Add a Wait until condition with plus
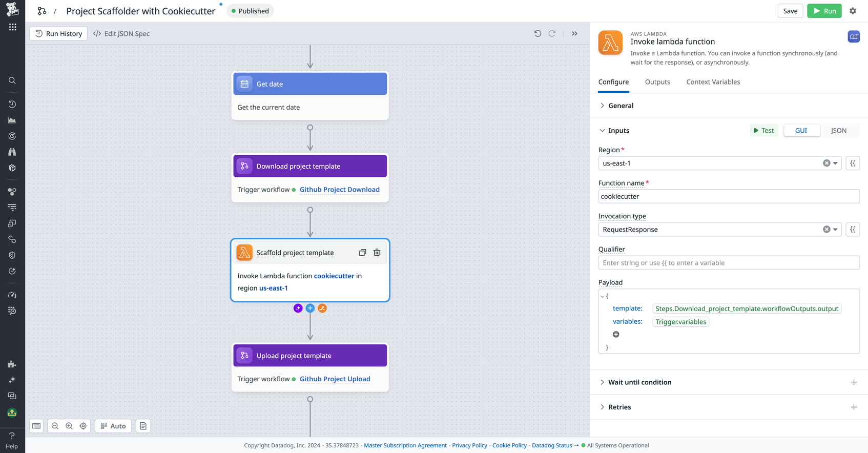Screen dimensions: 868x453 (x=854, y=382)
